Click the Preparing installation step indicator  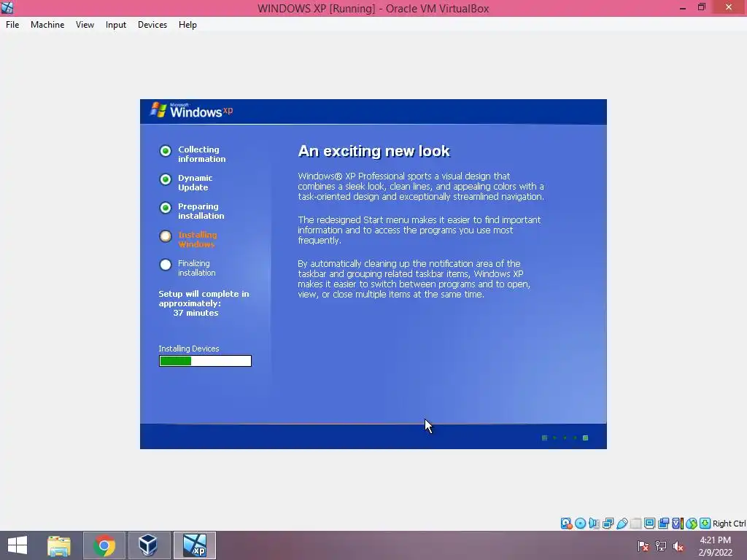pos(166,208)
